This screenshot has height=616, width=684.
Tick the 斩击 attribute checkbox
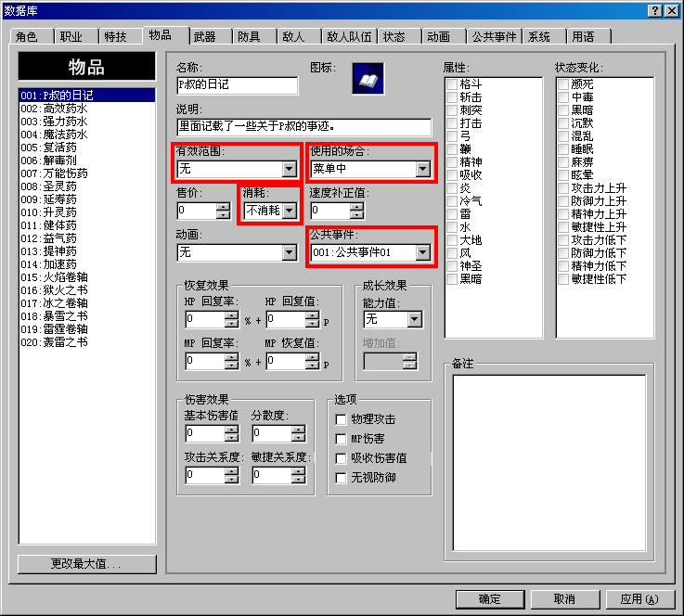click(x=452, y=97)
